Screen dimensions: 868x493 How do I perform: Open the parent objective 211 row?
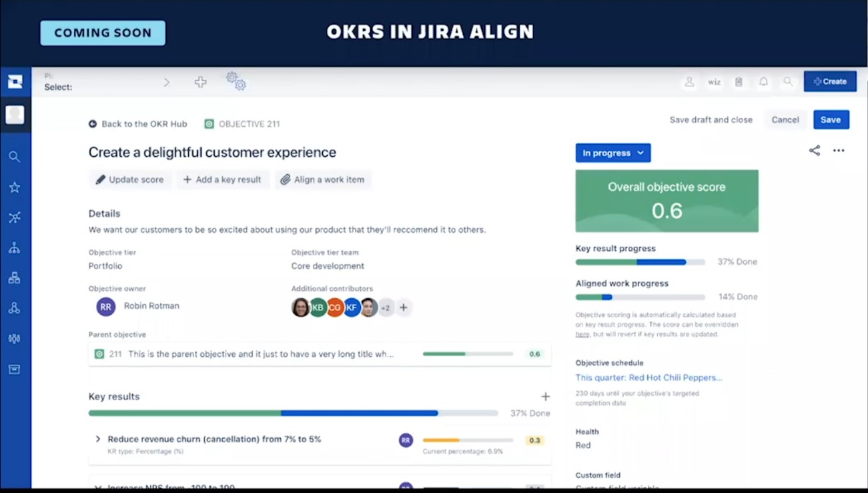(320, 354)
